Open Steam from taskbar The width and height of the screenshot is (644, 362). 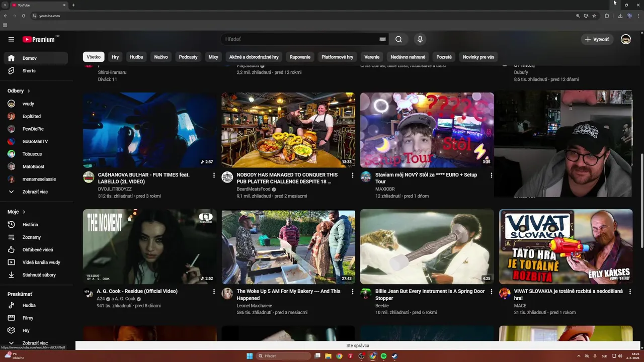[394, 356]
